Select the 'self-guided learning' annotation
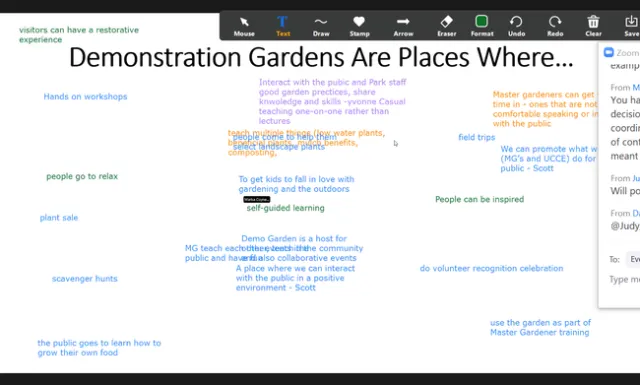The image size is (640, 385). [x=285, y=208]
